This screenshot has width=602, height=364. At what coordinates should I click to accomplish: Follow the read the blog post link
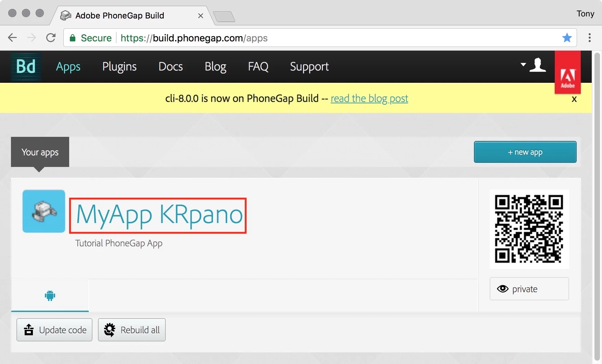[x=369, y=99]
